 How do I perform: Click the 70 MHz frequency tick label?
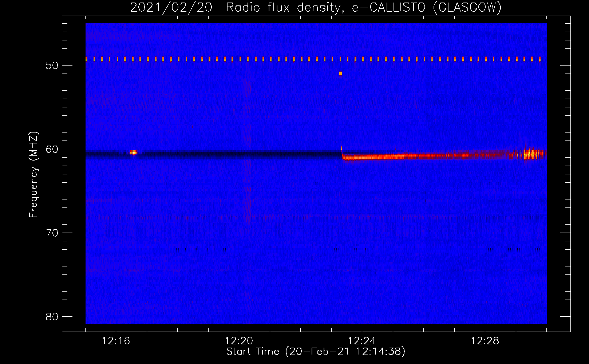(x=52, y=233)
